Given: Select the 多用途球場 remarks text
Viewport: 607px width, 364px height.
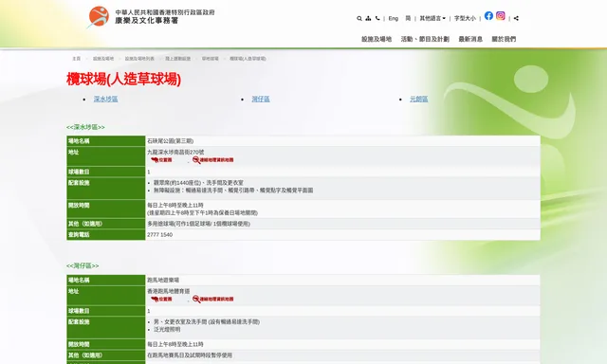Looking at the screenshot, I should 198,224.
